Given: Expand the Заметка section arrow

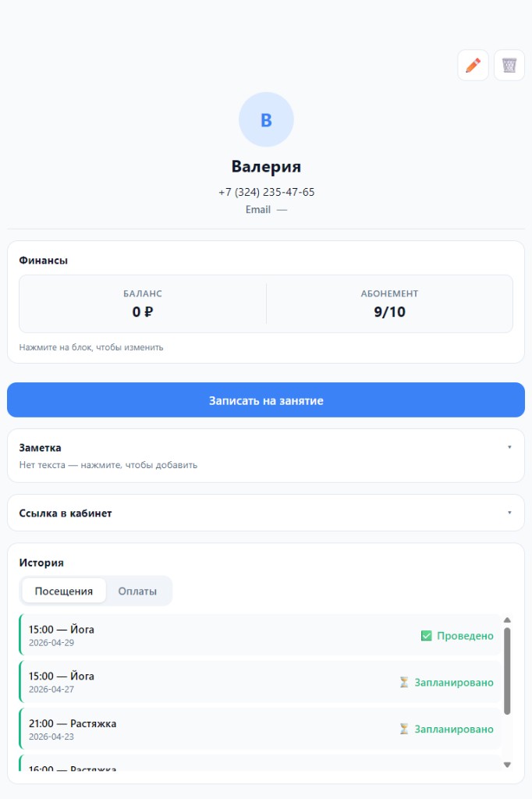Looking at the screenshot, I should (x=509, y=447).
